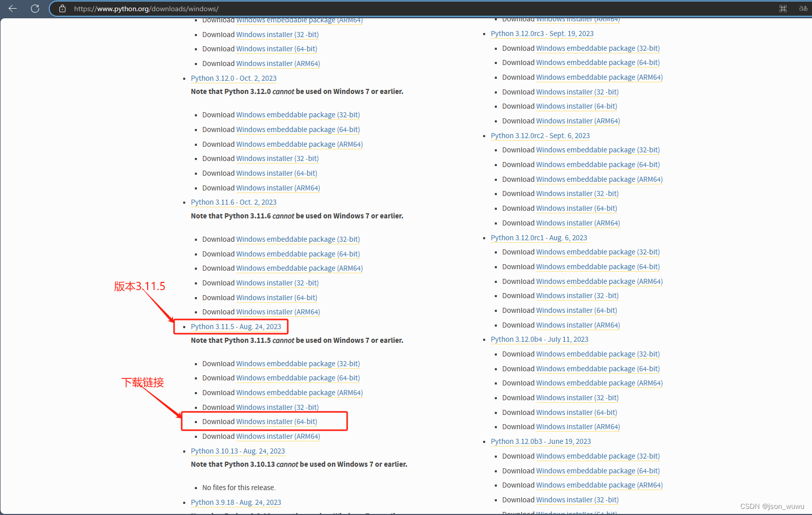Download Python 3.11.5 Windows installer (ARM64)
Image resolution: width=812 pixels, height=515 pixels.
point(278,436)
